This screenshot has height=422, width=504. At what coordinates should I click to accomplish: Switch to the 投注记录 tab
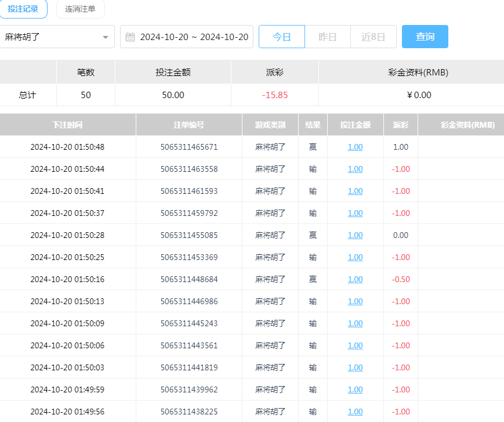point(23,9)
